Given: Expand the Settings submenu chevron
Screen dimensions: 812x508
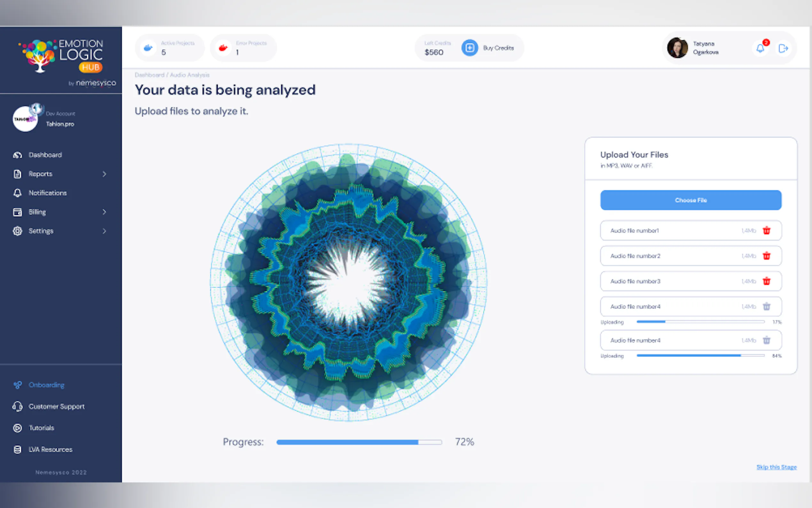Looking at the screenshot, I should [105, 231].
